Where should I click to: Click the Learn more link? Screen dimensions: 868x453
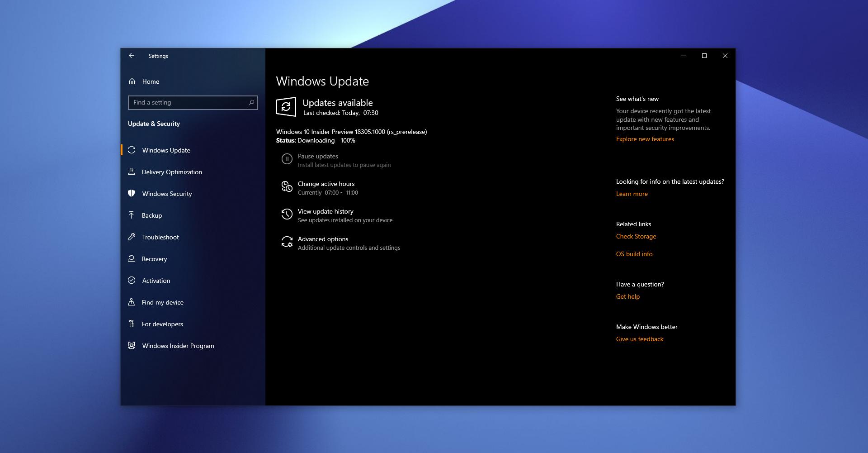click(x=632, y=194)
